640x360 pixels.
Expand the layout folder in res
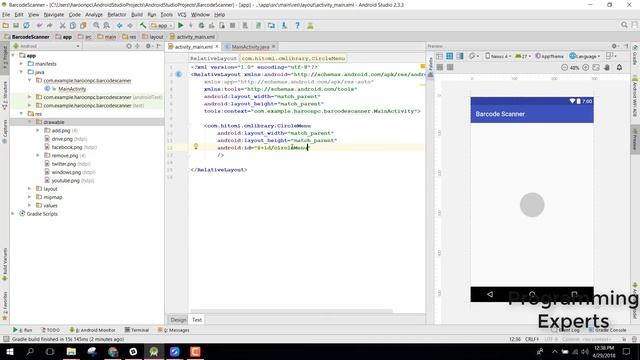click(x=30, y=189)
